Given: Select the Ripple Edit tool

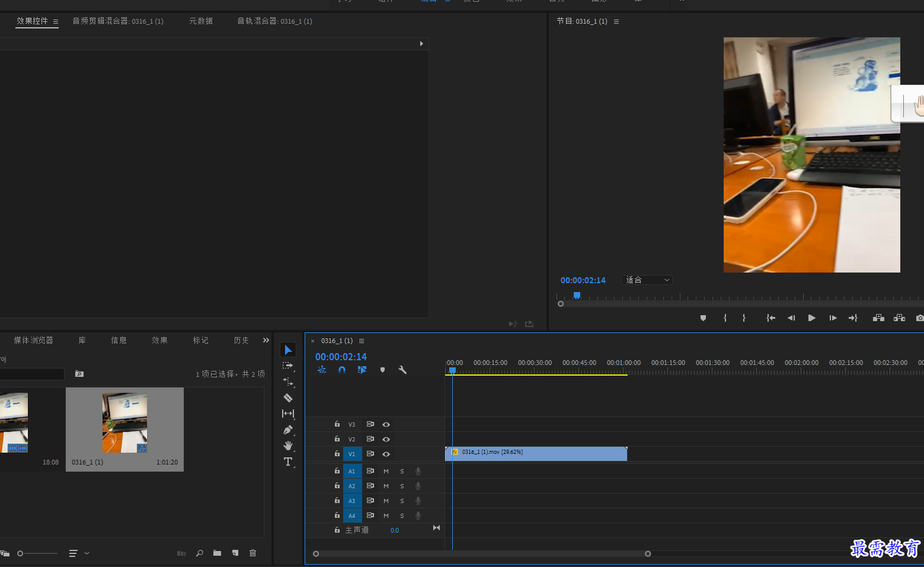Looking at the screenshot, I should coord(288,382).
